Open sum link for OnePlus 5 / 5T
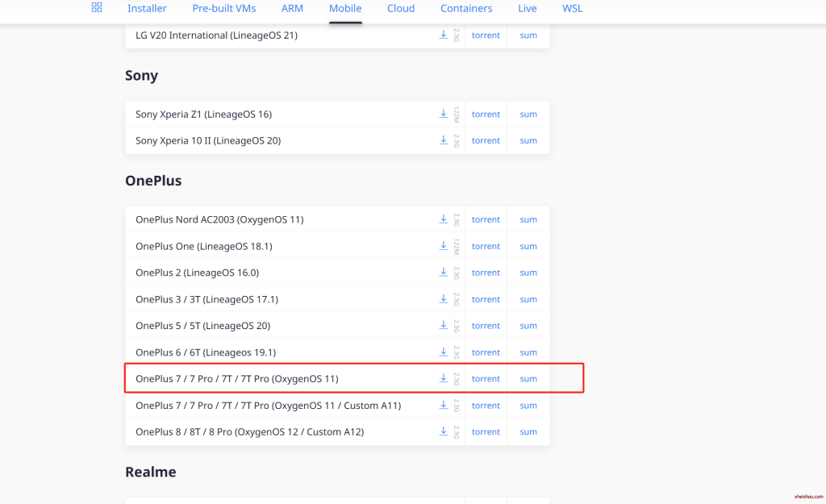The height and width of the screenshot is (504, 826). click(528, 326)
